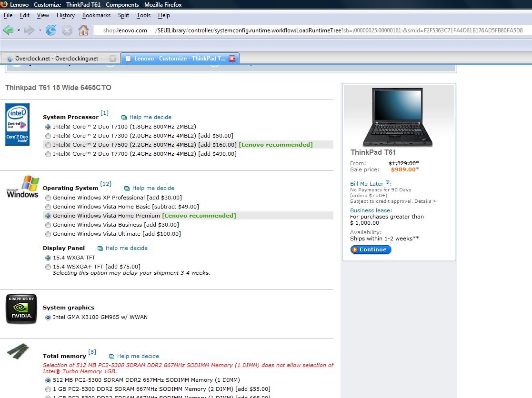Click the Ships within 1-2 weeks text
532x398 pixels.
[x=384, y=239]
